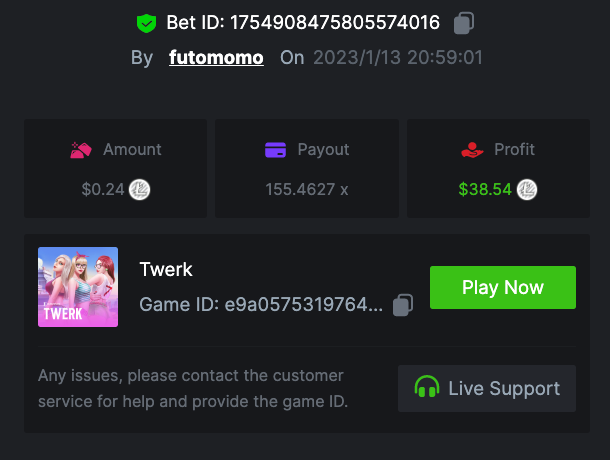Image resolution: width=610 pixels, height=460 pixels.
Task: Open Live Support chat
Action: tap(487, 388)
